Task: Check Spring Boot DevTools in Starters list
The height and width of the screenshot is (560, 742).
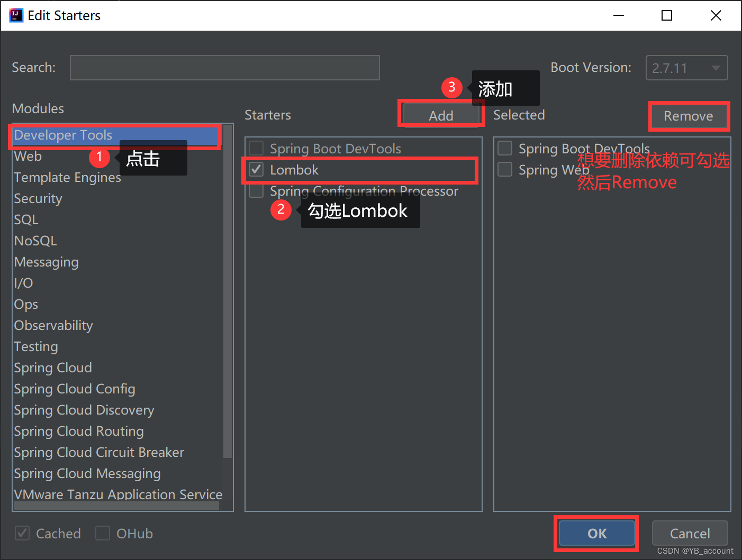Action: (257, 149)
